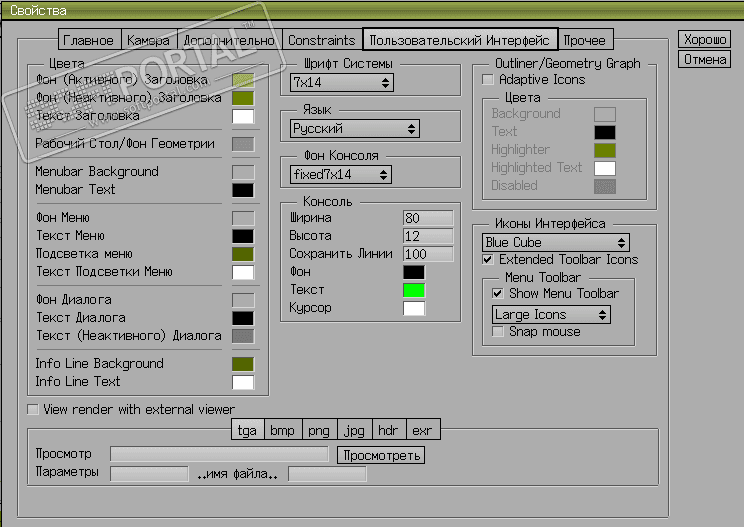Image resolution: width=744 pixels, height=527 pixels.
Task: Click the Фон (Активного) Заголовка color swatch
Action: point(243,80)
